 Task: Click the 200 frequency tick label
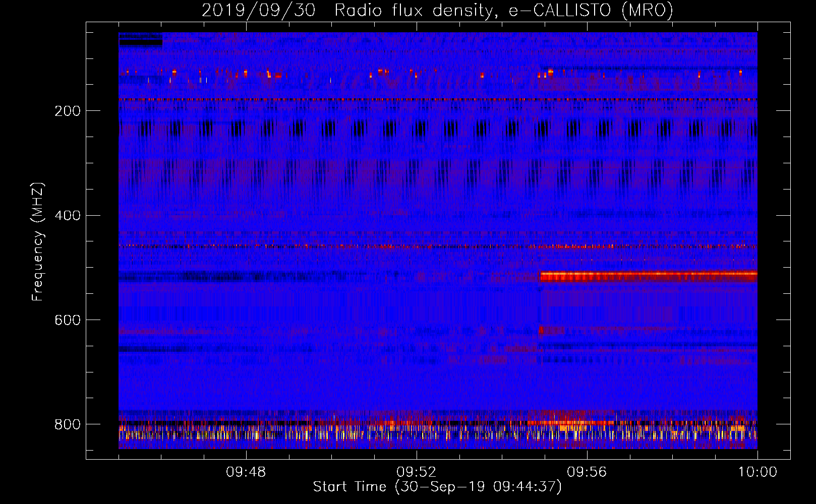[68, 111]
